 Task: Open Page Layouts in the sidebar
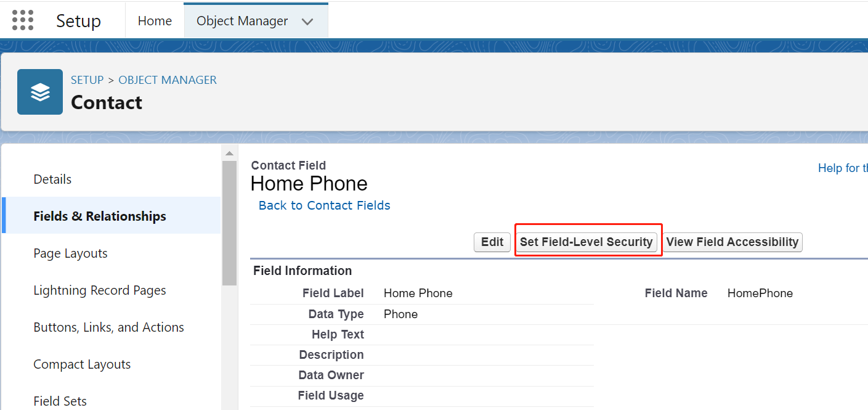[x=70, y=253]
